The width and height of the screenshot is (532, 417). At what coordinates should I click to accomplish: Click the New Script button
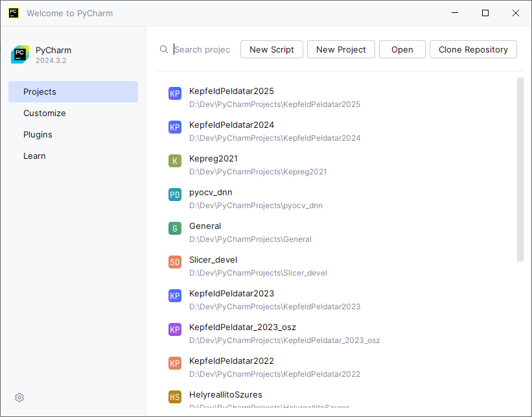tap(272, 49)
